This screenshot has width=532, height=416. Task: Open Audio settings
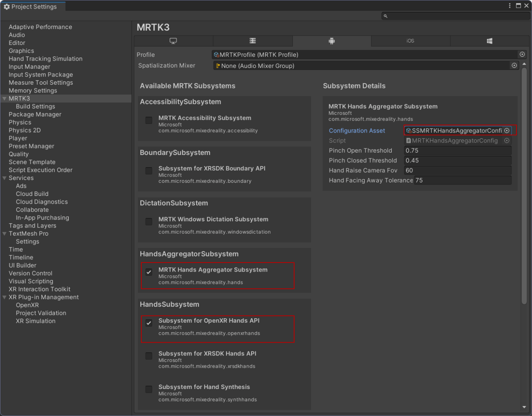coord(17,35)
